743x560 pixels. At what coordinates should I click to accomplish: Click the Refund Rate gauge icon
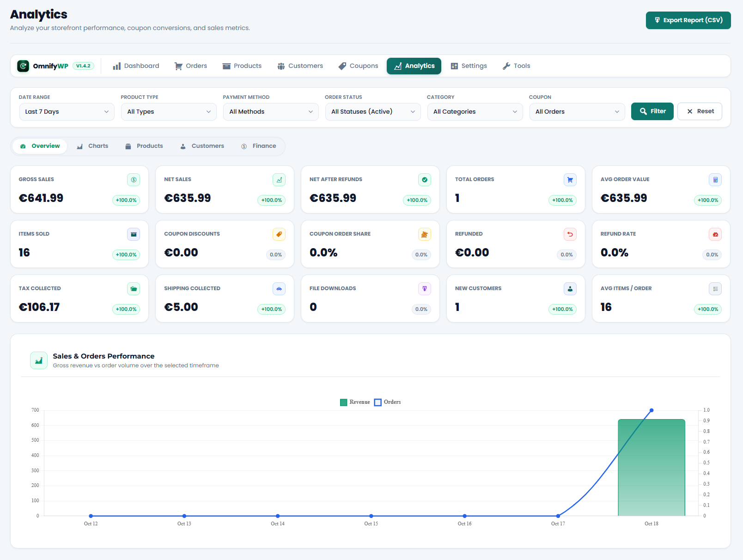pos(715,234)
